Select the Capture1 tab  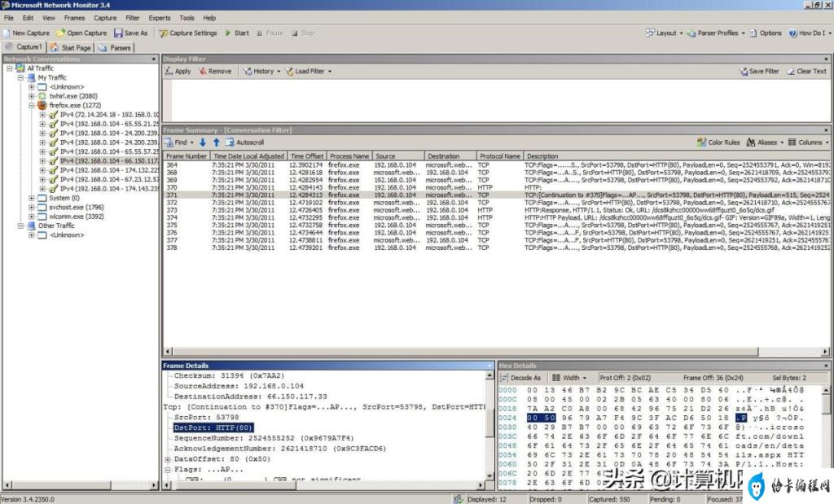click(x=24, y=47)
